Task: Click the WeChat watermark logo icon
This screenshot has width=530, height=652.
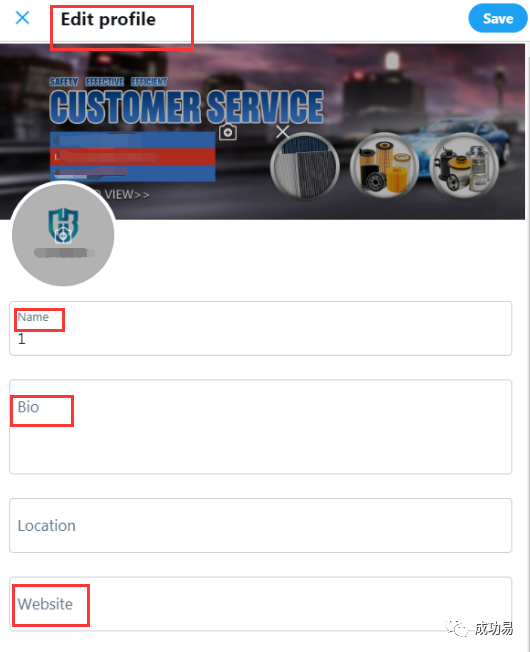Action: tap(457, 628)
